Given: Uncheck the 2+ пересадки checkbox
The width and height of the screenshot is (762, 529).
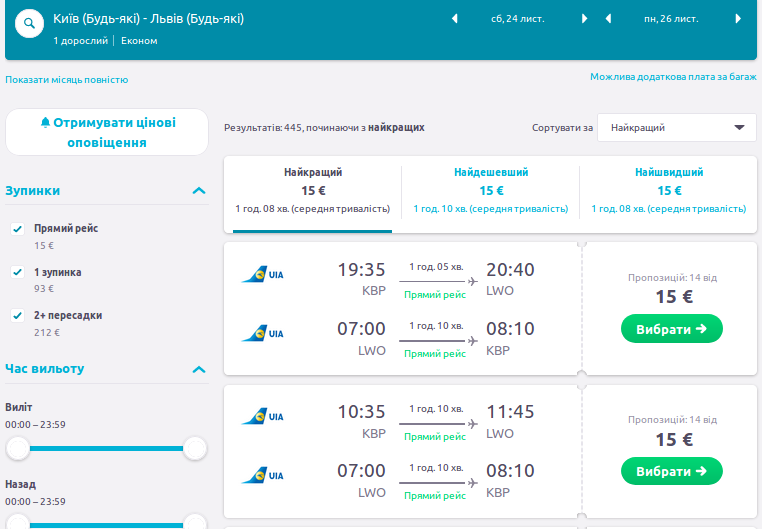Looking at the screenshot, I should pos(17,316).
